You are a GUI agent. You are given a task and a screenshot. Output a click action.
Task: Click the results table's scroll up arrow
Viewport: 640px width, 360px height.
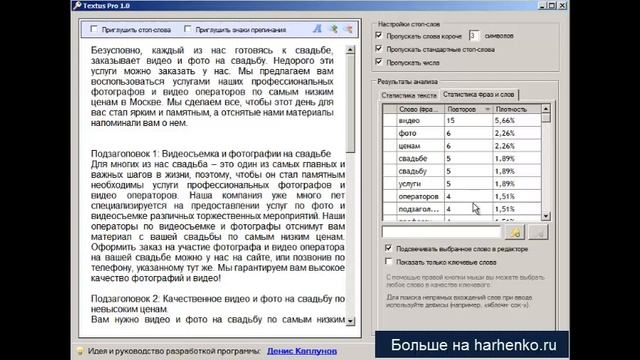tap(546, 109)
